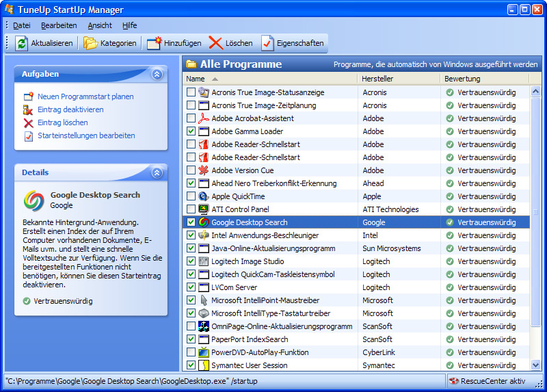Uncheck the LVCom Server checkbox
Viewport: 547px width, 392px height.
[x=191, y=287]
